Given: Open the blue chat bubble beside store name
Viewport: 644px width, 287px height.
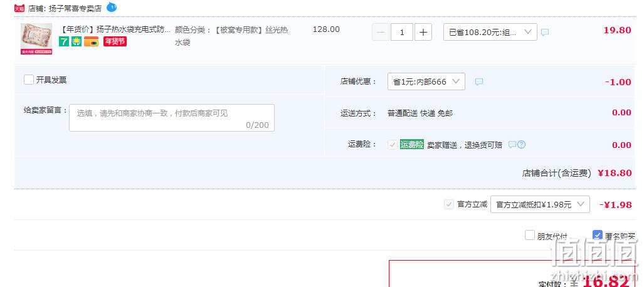Looking at the screenshot, I should [x=111, y=6].
